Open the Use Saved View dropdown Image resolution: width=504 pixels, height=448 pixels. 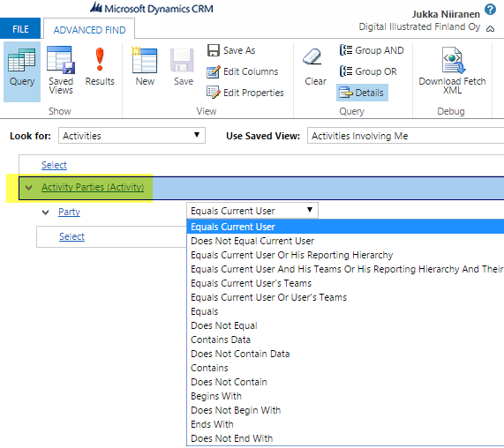pyautogui.click(x=406, y=136)
